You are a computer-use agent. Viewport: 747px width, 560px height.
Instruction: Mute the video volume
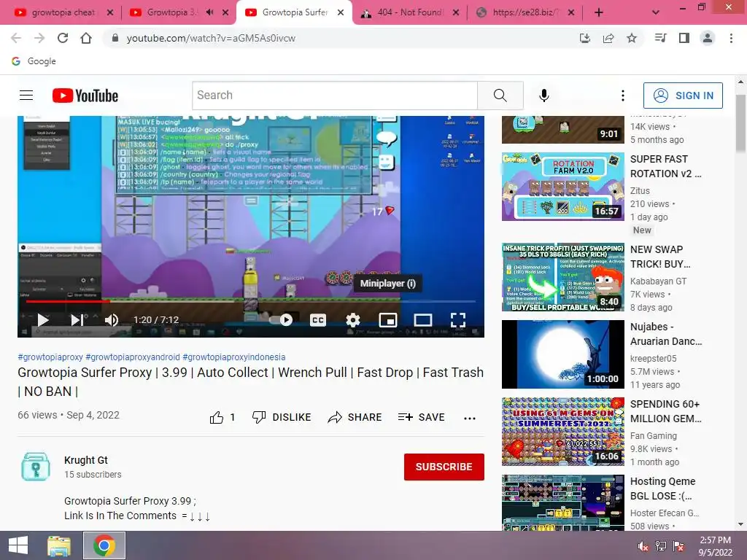point(112,319)
